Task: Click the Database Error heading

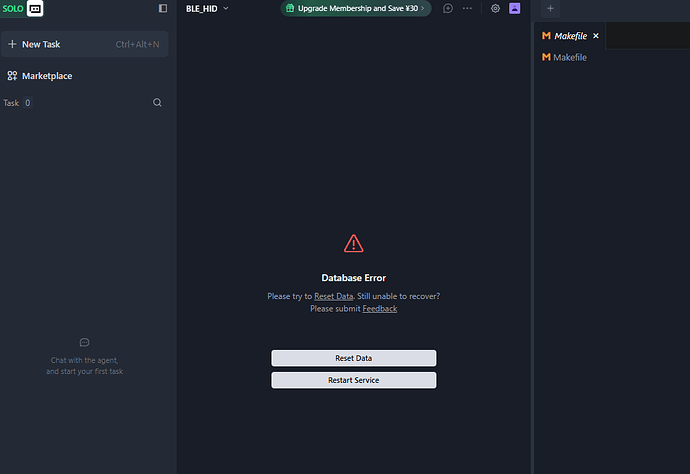Action: coord(354,278)
